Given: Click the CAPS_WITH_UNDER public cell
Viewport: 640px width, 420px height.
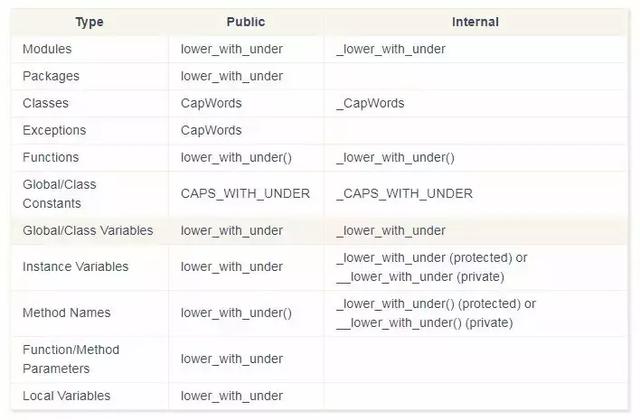Looking at the screenshot, I should (x=245, y=193).
